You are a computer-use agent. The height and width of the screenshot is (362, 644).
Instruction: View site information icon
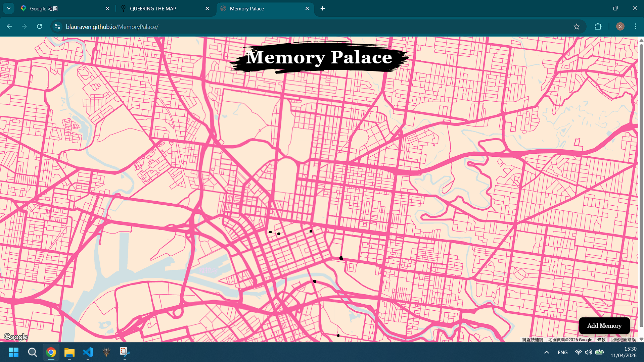tap(57, 27)
